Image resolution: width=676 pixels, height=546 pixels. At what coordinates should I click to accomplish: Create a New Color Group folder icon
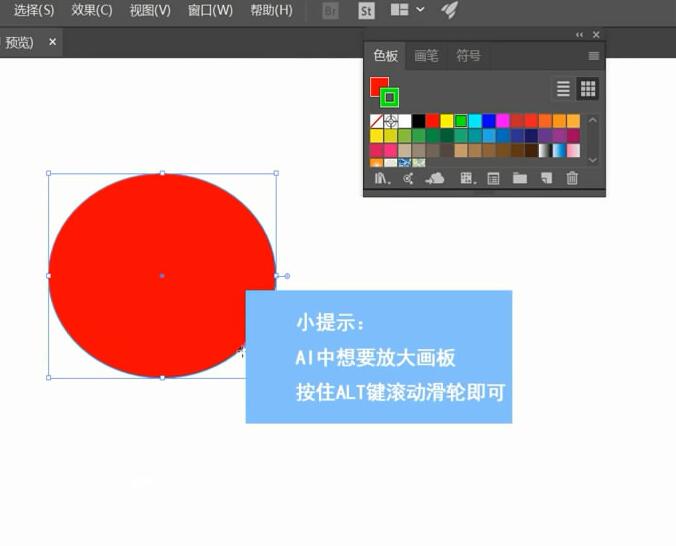pyautogui.click(x=520, y=178)
